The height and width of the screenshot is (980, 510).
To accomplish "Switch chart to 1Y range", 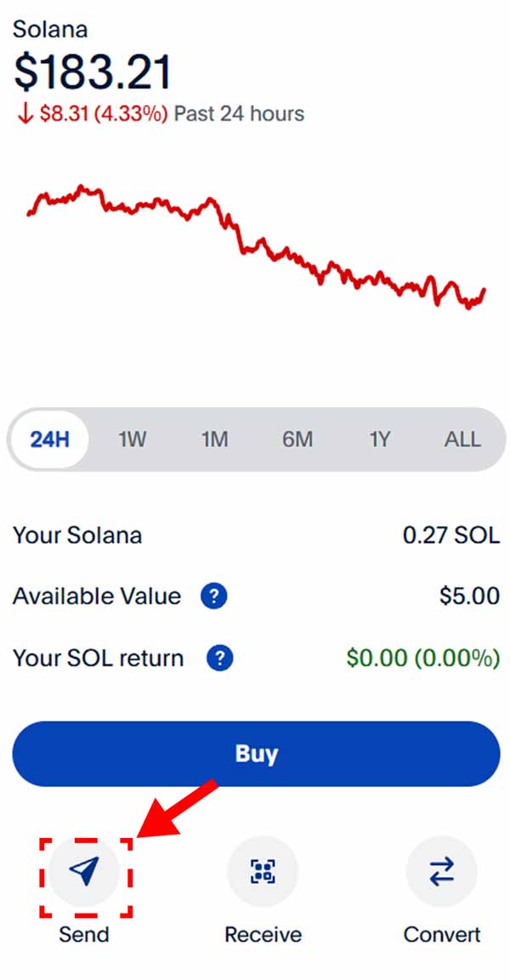I will tap(379, 439).
